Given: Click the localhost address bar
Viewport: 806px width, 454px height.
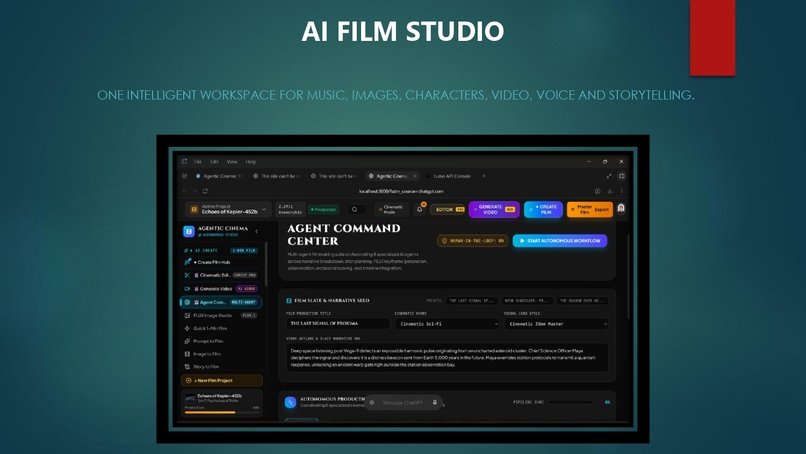Looking at the screenshot, I should coord(401,191).
